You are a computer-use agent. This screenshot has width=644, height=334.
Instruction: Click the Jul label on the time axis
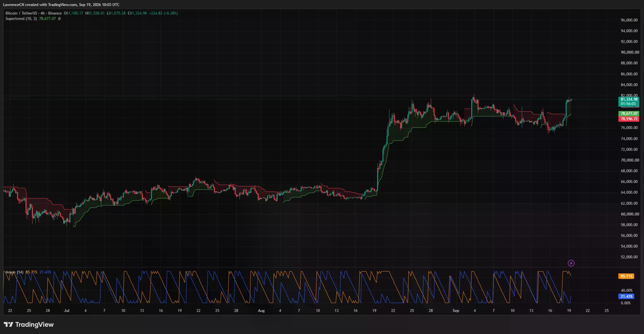66,311
